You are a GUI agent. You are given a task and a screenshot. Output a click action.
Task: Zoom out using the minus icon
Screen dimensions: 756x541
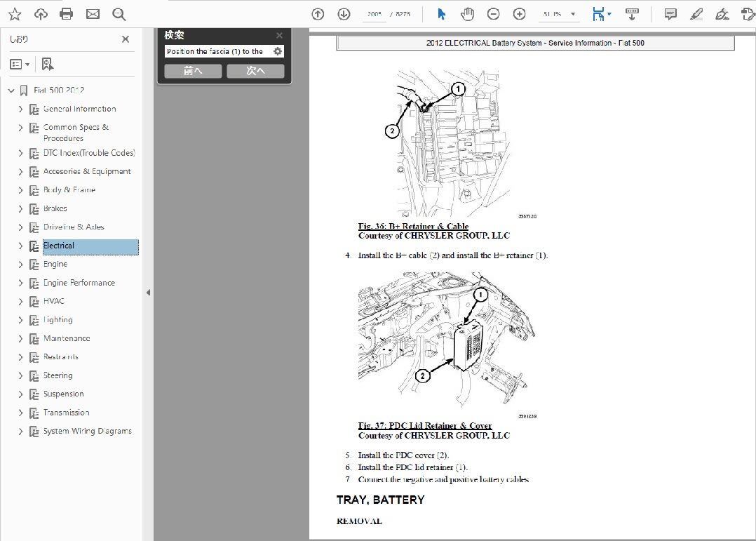[493, 13]
